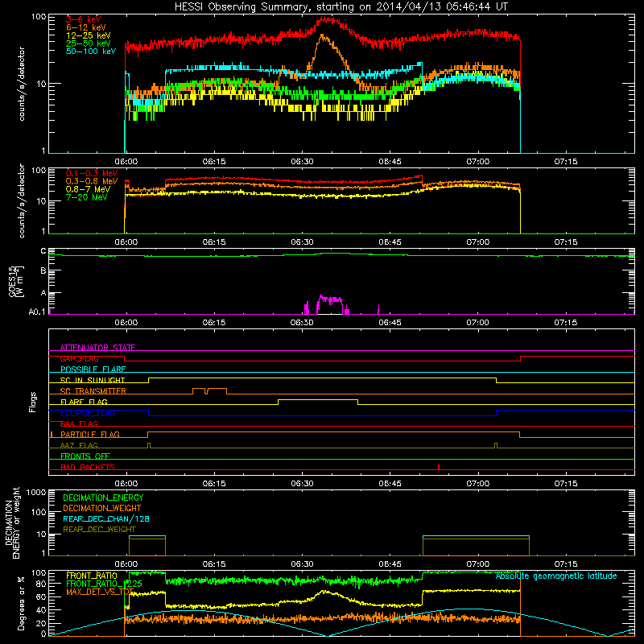Viewport: 644px width, 644px height.
Task: Select the 12-25 keV legend label
Action: coord(88,35)
